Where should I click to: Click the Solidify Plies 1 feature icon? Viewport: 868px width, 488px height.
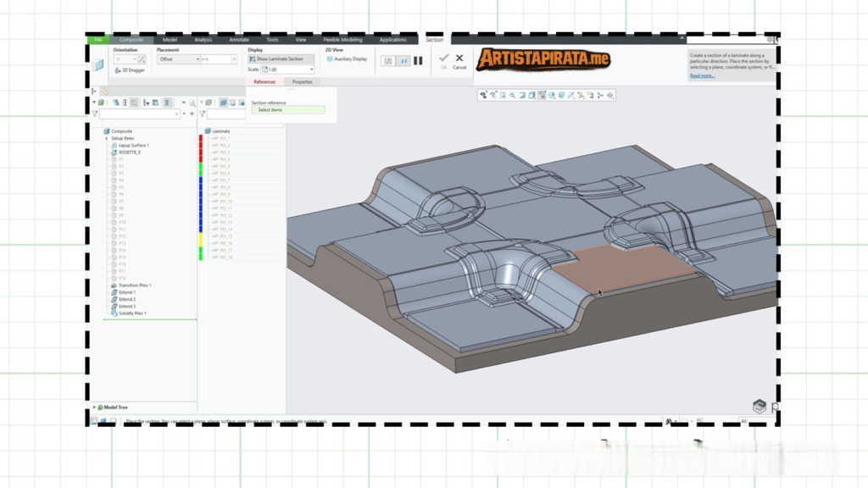click(114, 313)
